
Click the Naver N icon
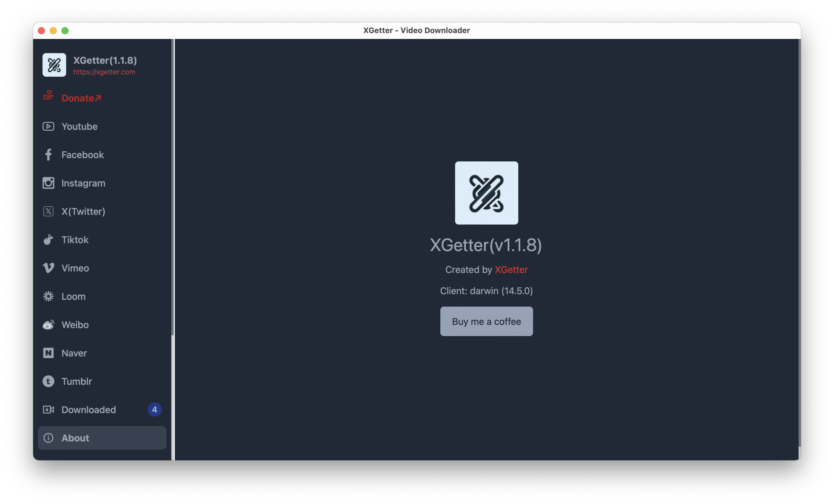click(48, 353)
